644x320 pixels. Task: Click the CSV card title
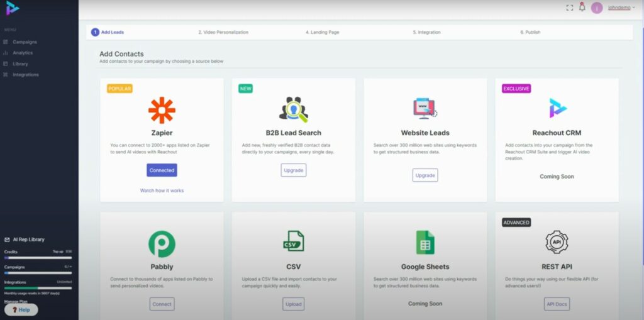pos(294,267)
